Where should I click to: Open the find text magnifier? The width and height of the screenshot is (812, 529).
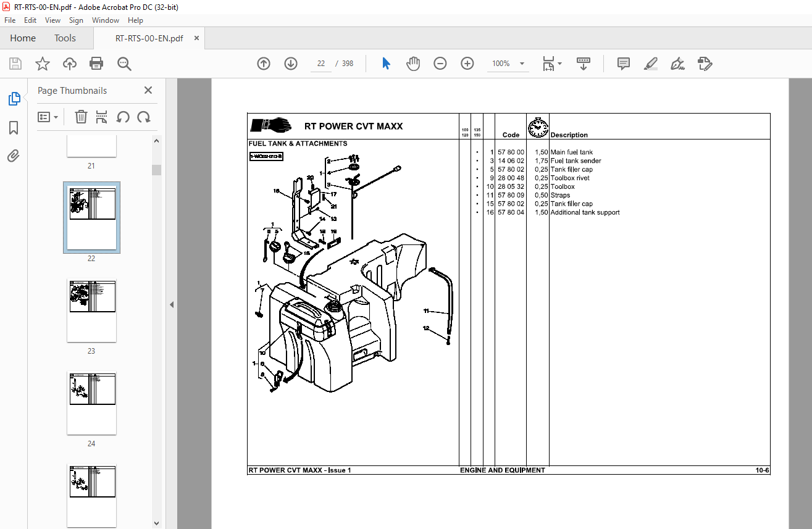pos(124,64)
